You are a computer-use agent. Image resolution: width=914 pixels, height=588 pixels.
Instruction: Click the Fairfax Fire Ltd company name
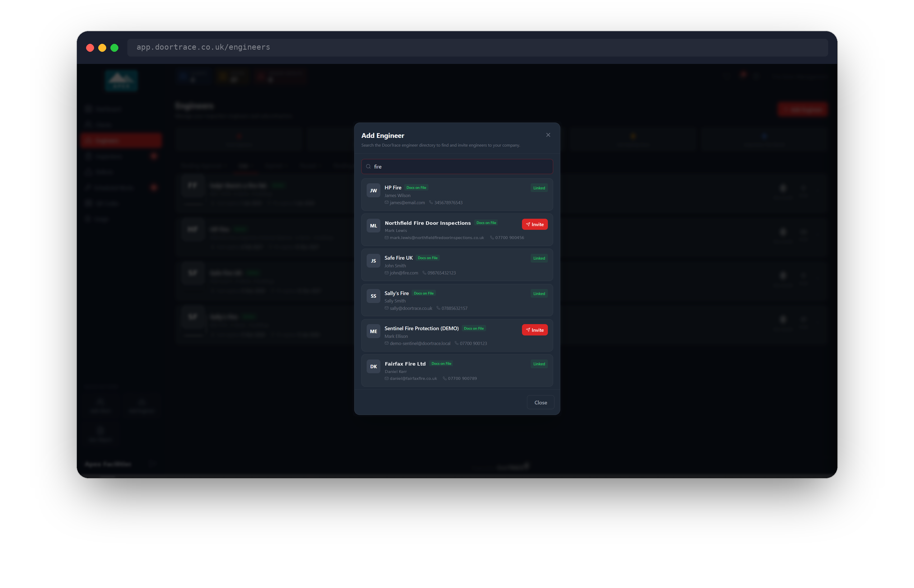click(405, 364)
